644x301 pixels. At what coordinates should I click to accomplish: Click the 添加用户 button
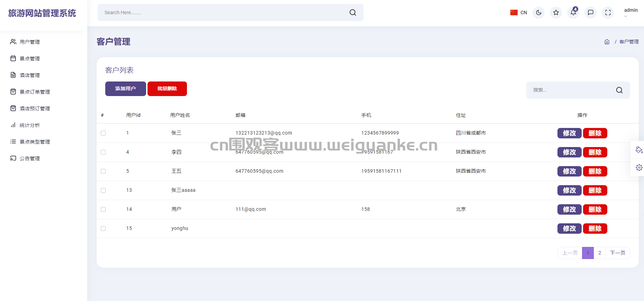125,89
